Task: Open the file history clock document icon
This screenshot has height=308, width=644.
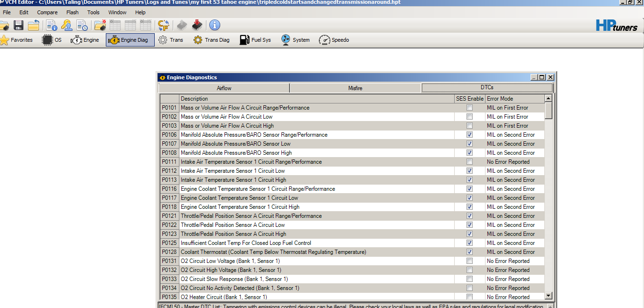Action: 82,25
